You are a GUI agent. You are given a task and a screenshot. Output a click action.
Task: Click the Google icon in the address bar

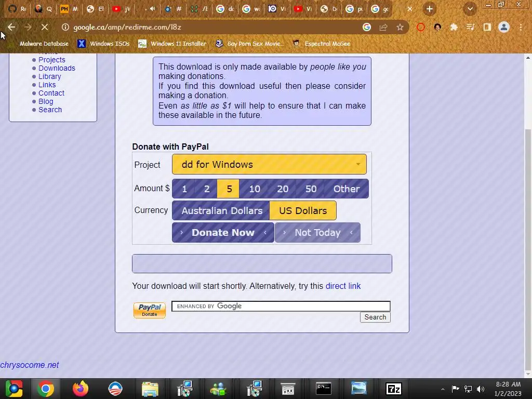pos(366,27)
